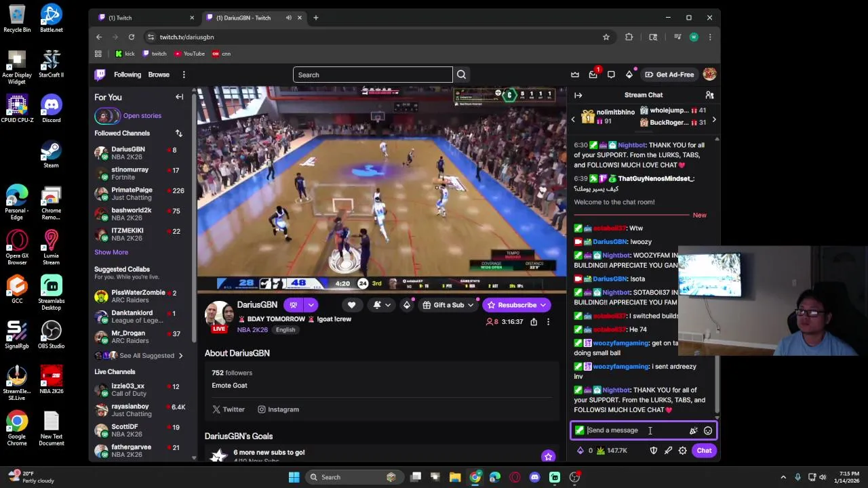Open the more options dots beside Browse

(x=184, y=75)
